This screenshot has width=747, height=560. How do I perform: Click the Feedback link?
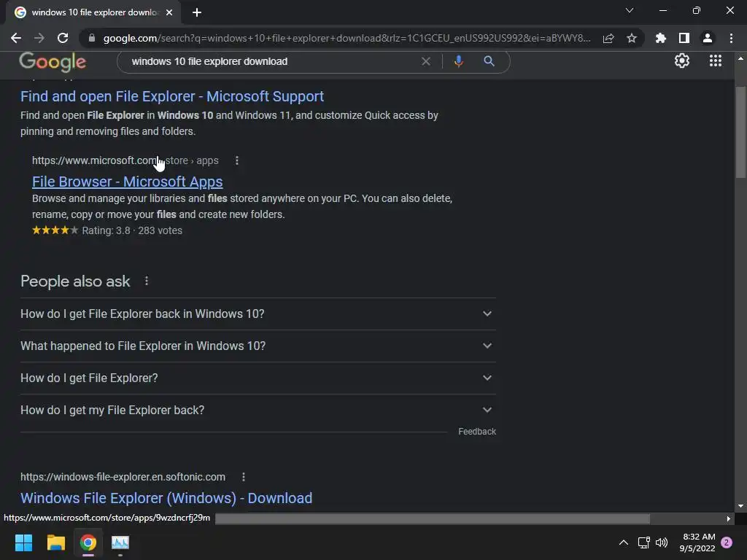coord(477,432)
